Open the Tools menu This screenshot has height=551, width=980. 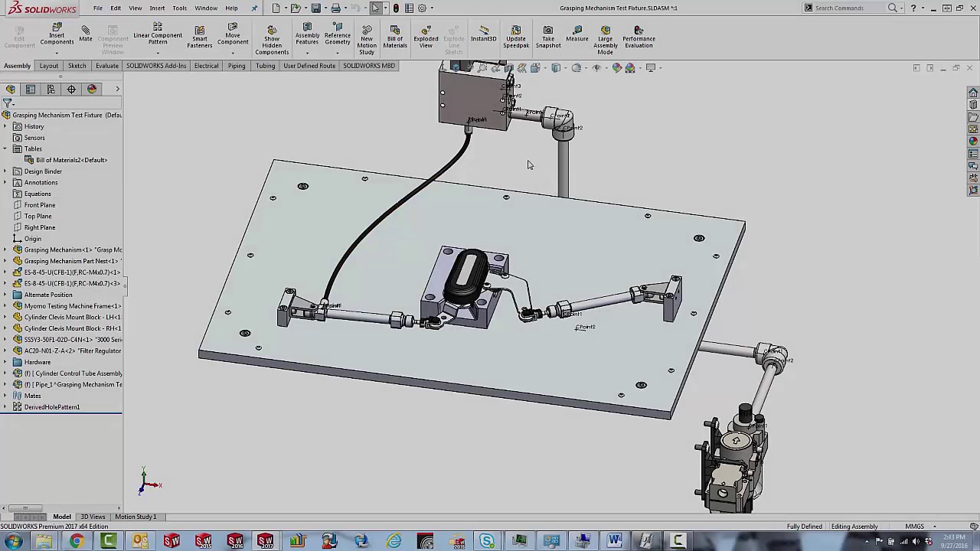point(179,8)
